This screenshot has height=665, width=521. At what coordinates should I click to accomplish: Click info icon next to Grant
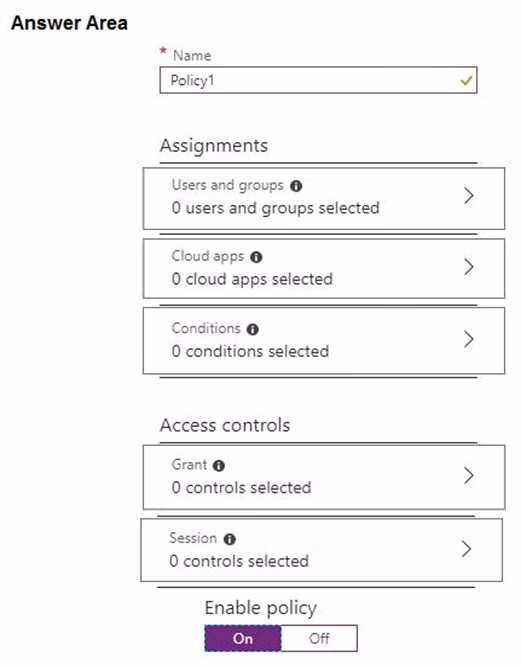point(219,466)
